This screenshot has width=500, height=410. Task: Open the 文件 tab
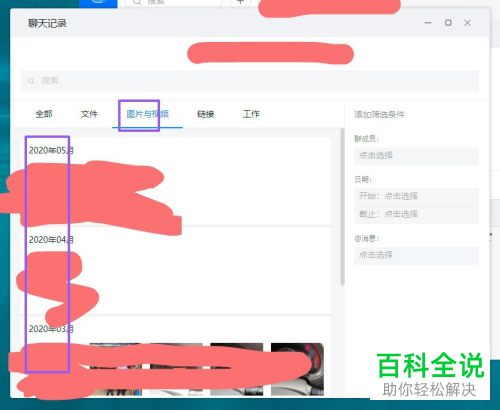89,114
